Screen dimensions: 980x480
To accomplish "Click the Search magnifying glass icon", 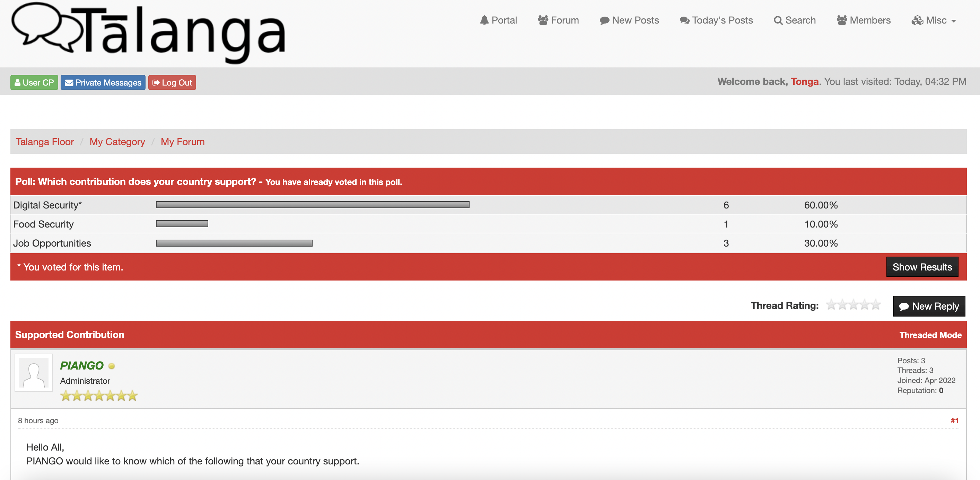I will coord(778,20).
